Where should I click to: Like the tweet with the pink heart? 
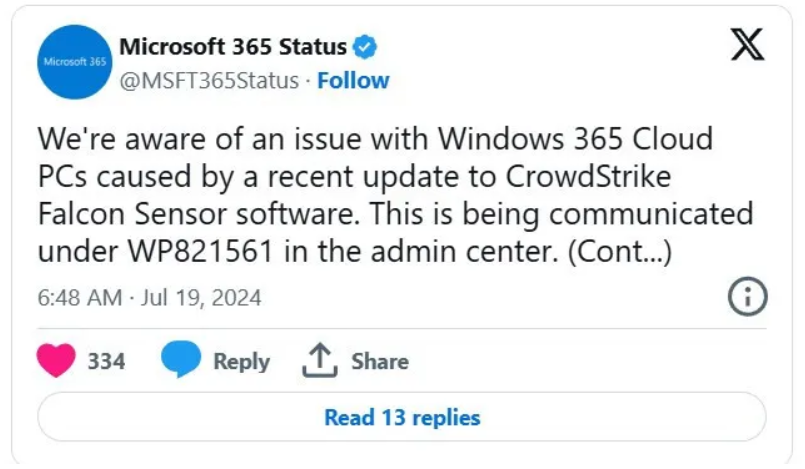point(56,361)
